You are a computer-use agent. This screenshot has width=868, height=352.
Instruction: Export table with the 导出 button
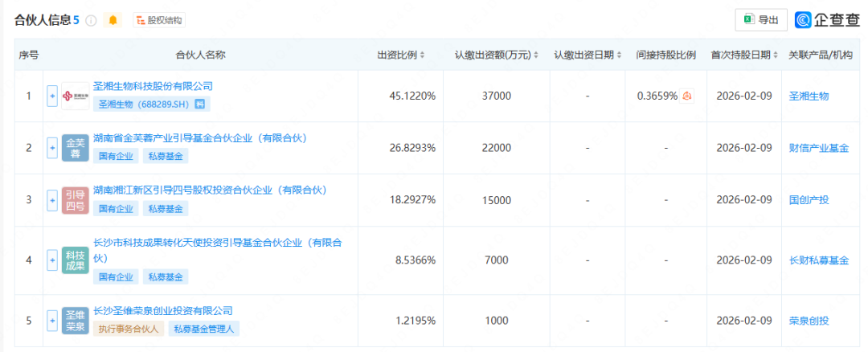point(760,20)
